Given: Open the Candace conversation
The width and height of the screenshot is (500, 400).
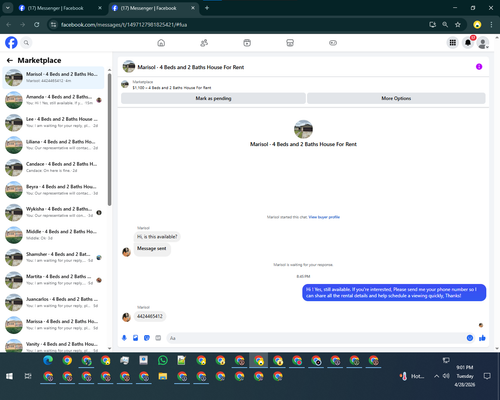Looking at the screenshot, I should (x=53, y=167).
